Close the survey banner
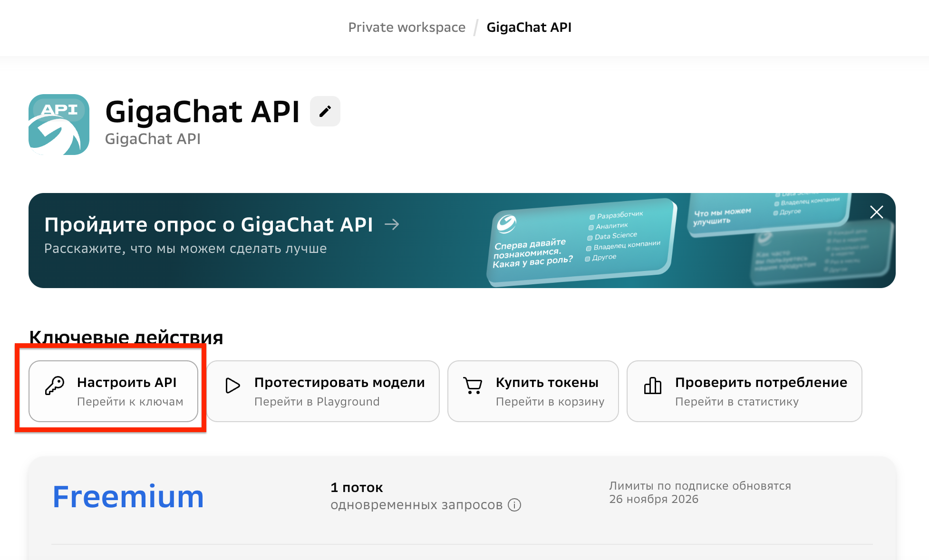 (876, 212)
